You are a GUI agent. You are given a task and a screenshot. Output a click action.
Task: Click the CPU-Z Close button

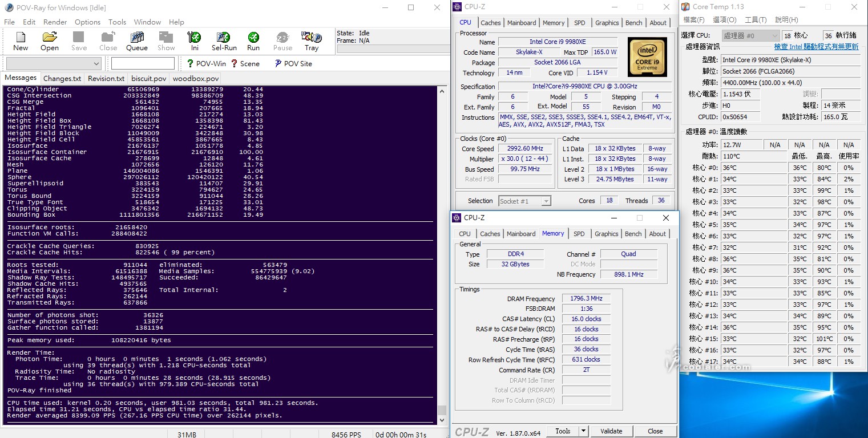[655, 431]
